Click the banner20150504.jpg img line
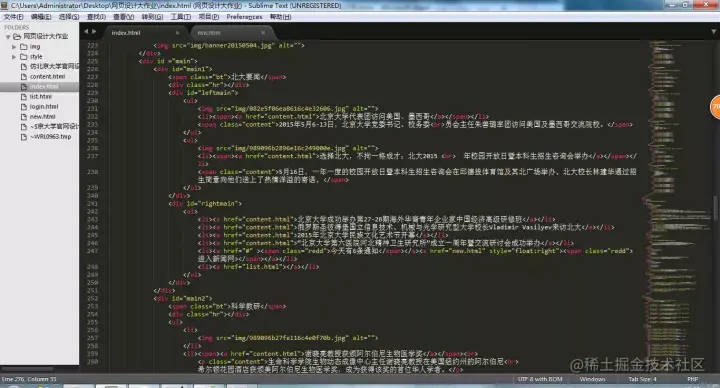 tap(229, 45)
